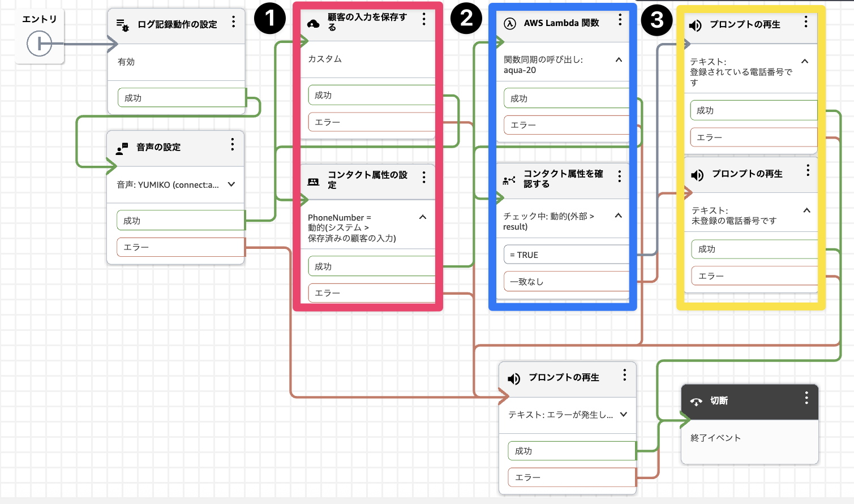
Task: Click the エントリ start point circle icon
Action: tap(39, 44)
